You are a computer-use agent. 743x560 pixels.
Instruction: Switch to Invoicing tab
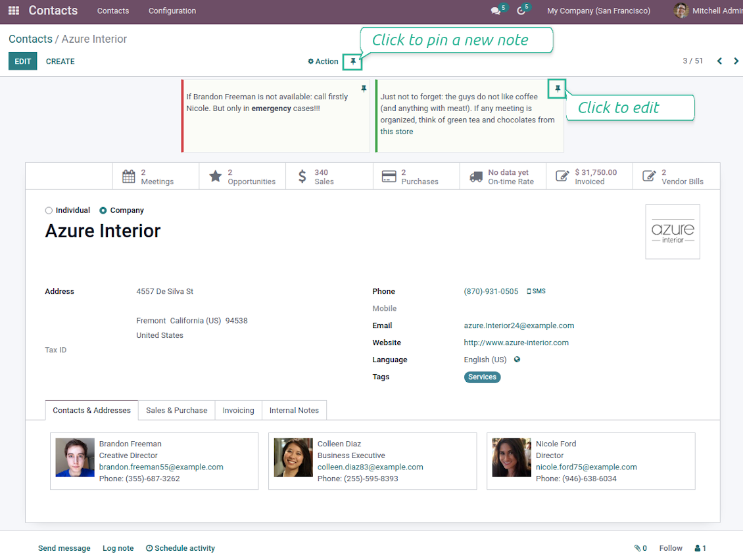(x=238, y=410)
